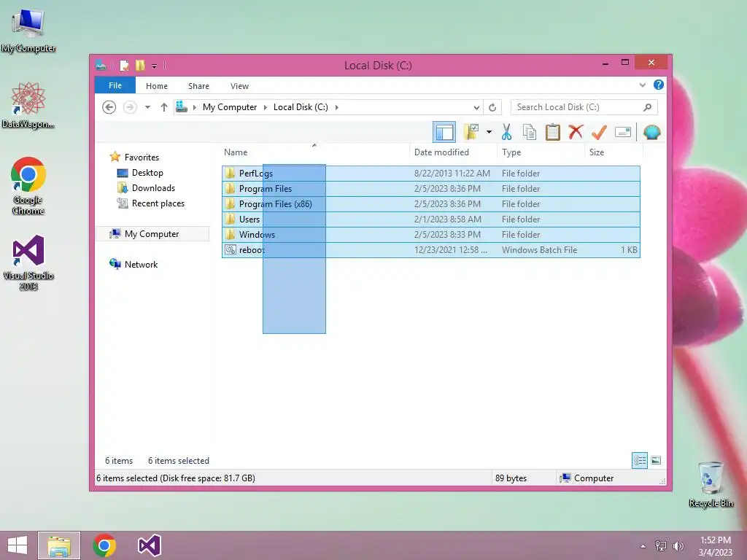Image resolution: width=747 pixels, height=560 pixels.
Task: Focus the Search Local Disk (C:) field
Action: (584, 107)
